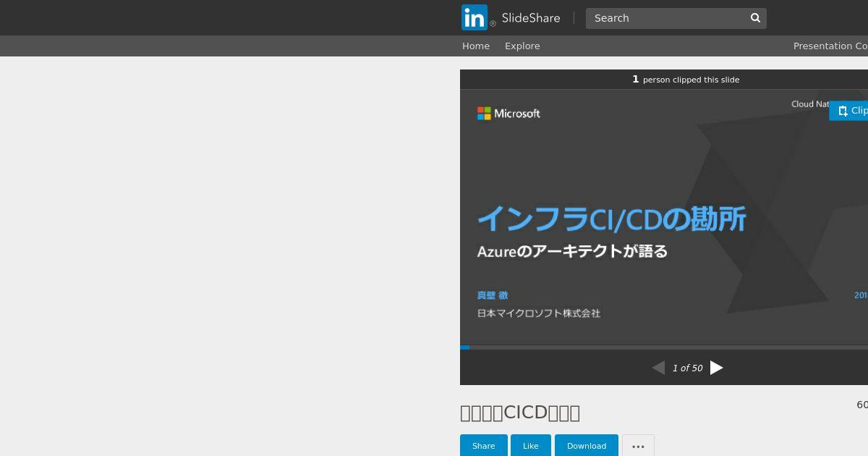Open Presentation Courses menu item
Screen dimensions: 868x456
[x=830, y=46]
